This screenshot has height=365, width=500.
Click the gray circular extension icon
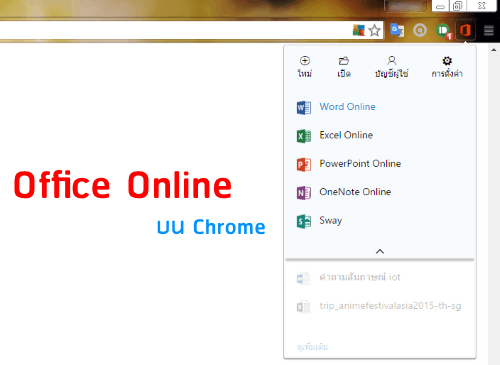tap(420, 31)
